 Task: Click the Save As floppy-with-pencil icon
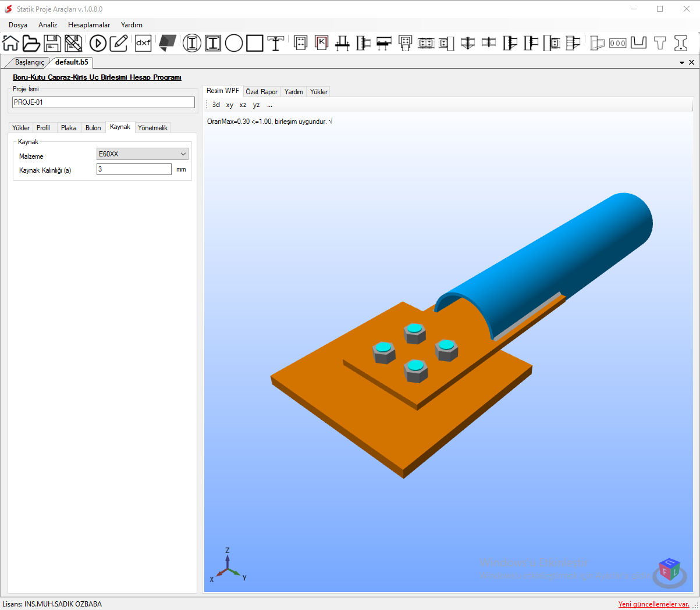73,43
